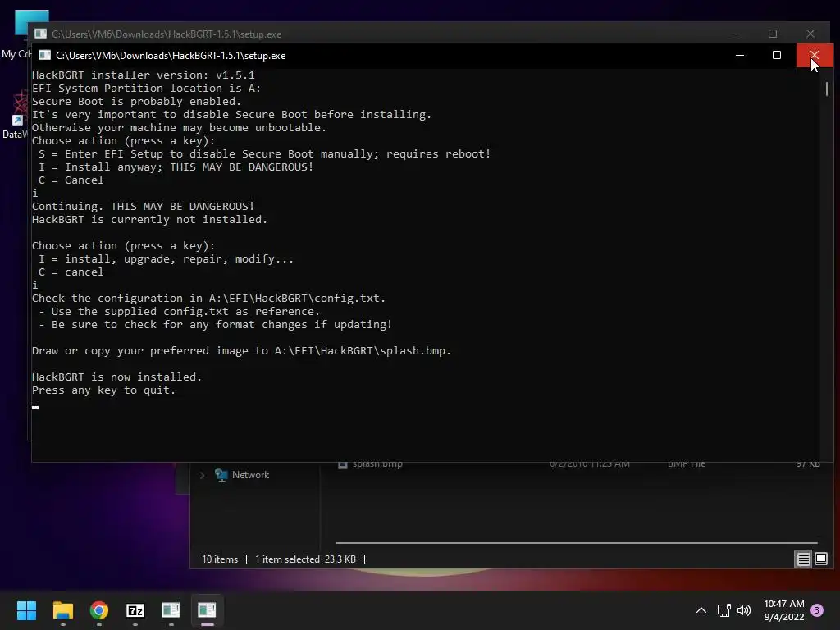The height and width of the screenshot is (630, 840).
Task: Expand the Network tree node
Action: coord(202,475)
